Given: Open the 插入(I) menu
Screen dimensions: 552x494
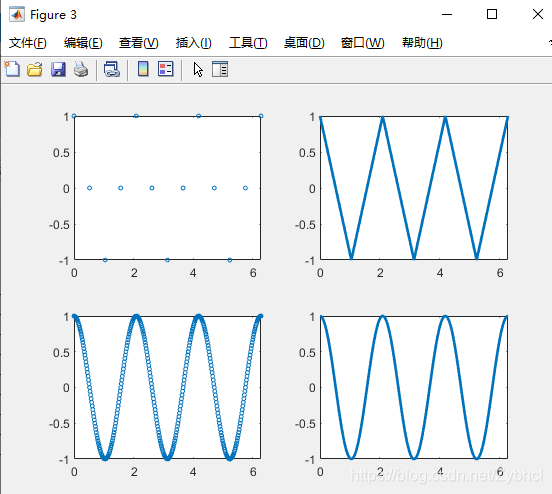Looking at the screenshot, I should coord(194,43).
